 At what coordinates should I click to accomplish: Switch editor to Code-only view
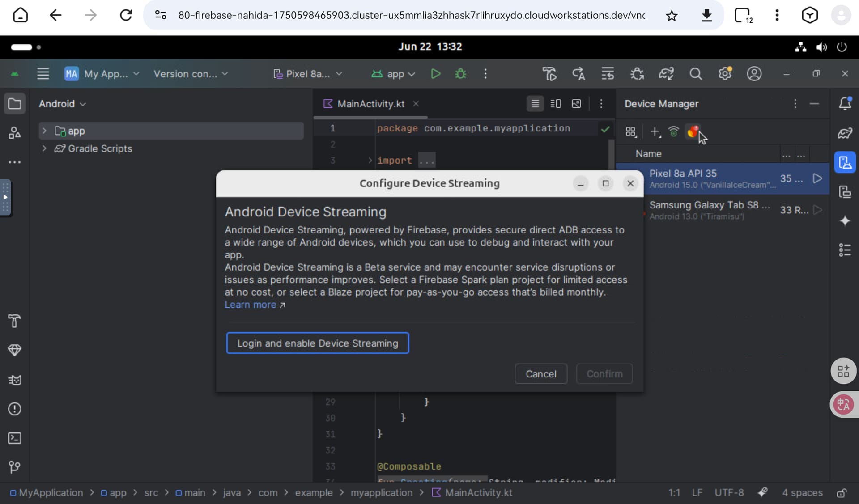point(535,104)
